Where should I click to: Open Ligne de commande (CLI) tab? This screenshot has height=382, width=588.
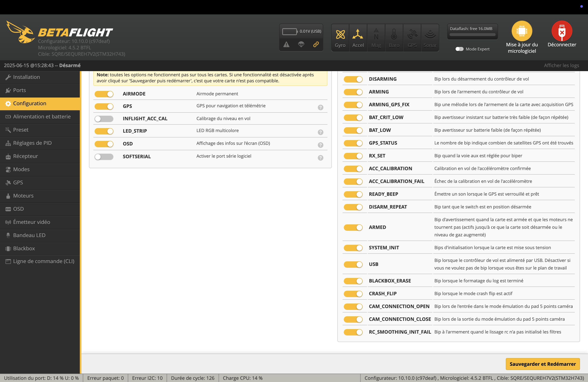point(43,261)
